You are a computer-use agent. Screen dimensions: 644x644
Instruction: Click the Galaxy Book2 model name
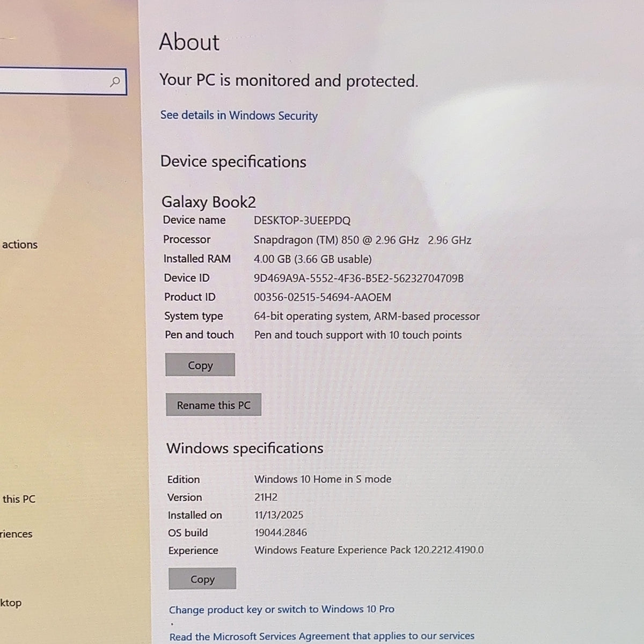click(x=209, y=202)
